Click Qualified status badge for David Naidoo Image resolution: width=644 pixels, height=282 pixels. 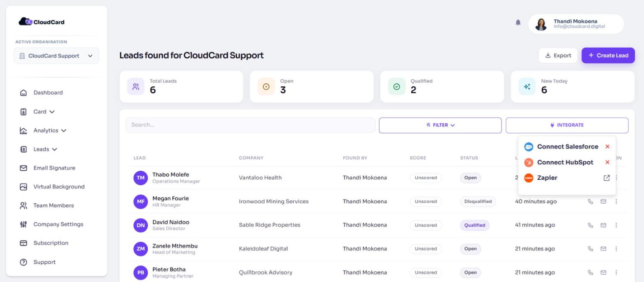tap(474, 225)
